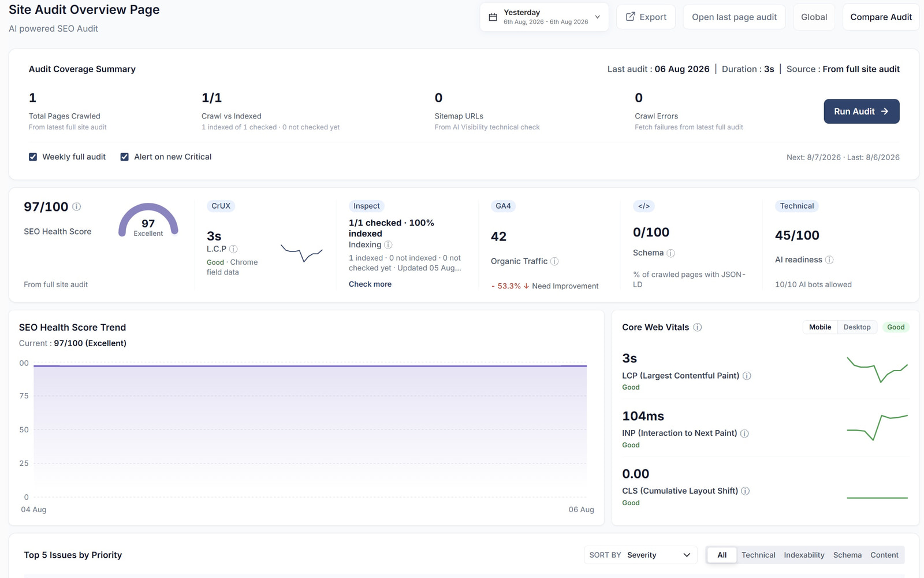Click the 04 Aug axis label
The width and height of the screenshot is (924, 578).
tap(33, 509)
